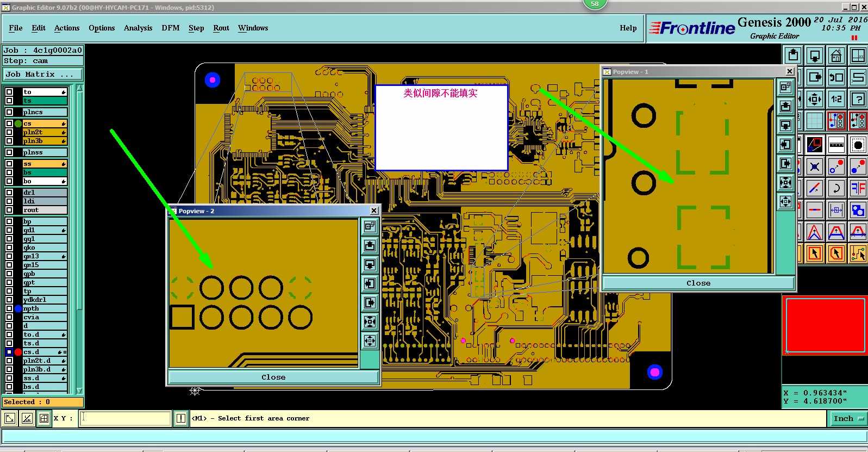The width and height of the screenshot is (868, 452).
Task: Select the net select arrow icon
Action: 858,253
